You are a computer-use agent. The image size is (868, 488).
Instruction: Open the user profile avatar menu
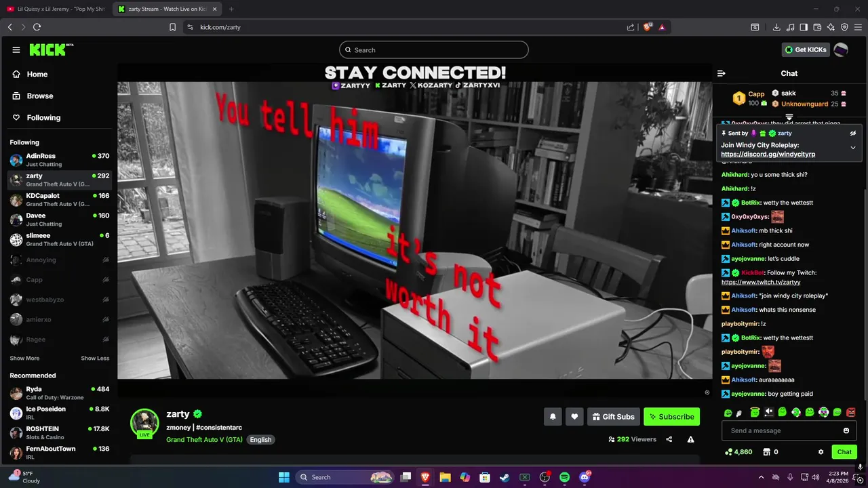coord(841,49)
